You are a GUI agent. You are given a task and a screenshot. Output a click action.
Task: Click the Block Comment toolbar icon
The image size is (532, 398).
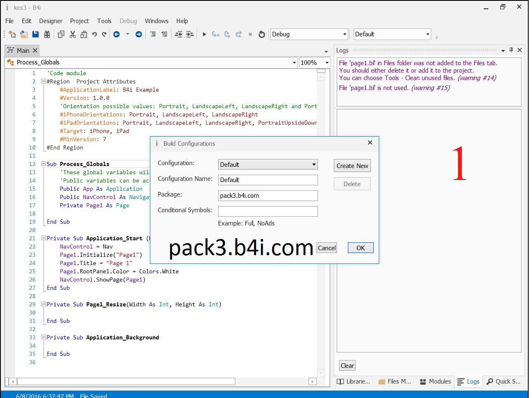click(153, 34)
